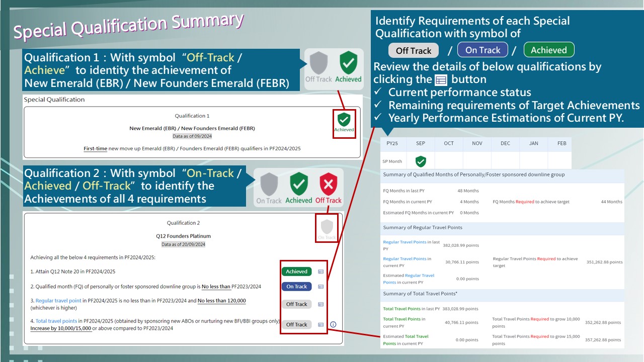Click '44 Months' required FQ value
Viewport: 644px width, 362px height.
coord(611,202)
